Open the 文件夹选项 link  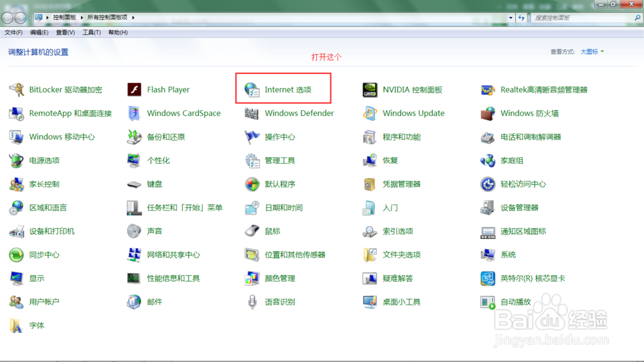click(x=401, y=255)
